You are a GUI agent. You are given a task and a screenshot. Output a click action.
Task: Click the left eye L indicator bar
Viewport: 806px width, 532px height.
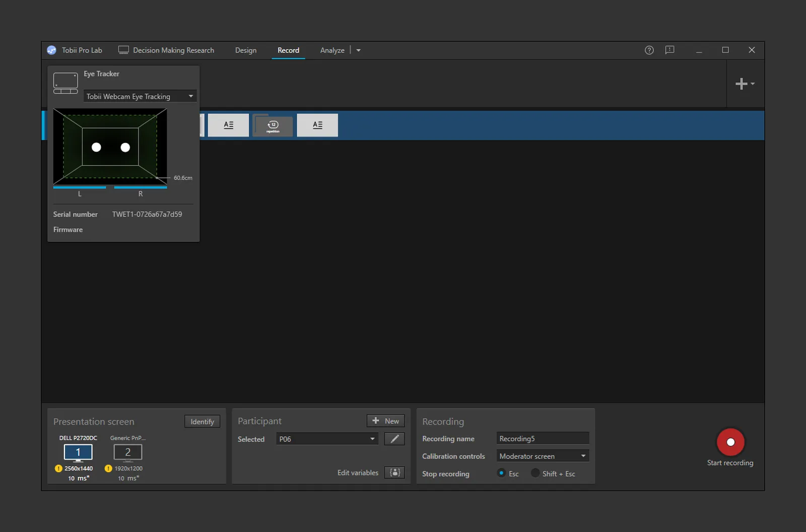click(80, 187)
